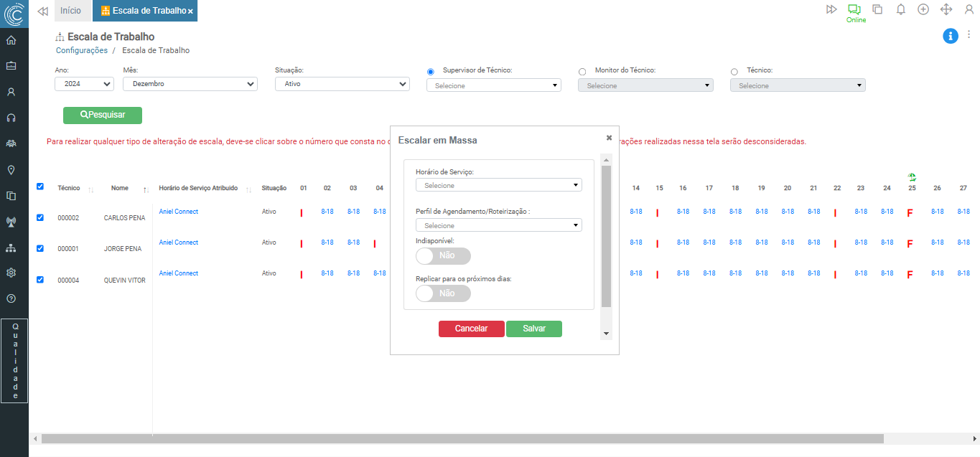The image size is (980, 457).
Task: Open the Horário de Serviço dropdown
Action: tap(498, 185)
